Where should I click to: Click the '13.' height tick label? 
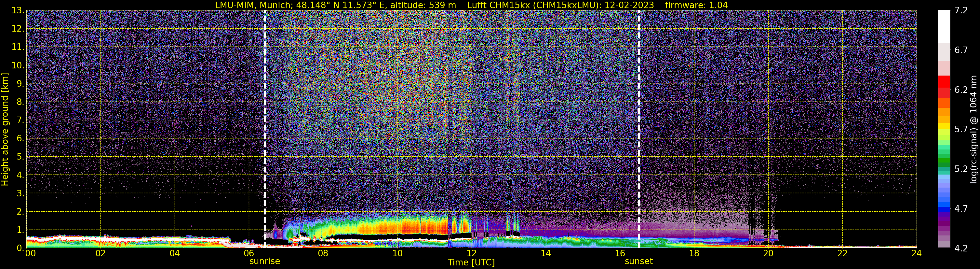pyautogui.click(x=18, y=10)
